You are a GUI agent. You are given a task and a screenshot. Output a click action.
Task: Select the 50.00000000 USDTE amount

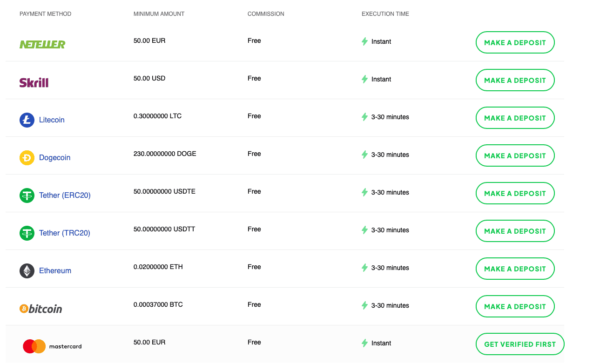tap(164, 191)
